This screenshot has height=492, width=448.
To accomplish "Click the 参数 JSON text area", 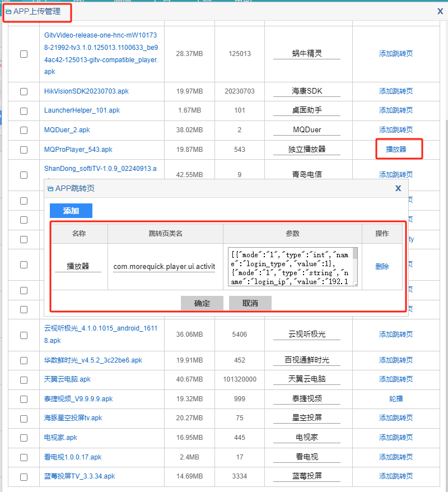I will [290, 267].
